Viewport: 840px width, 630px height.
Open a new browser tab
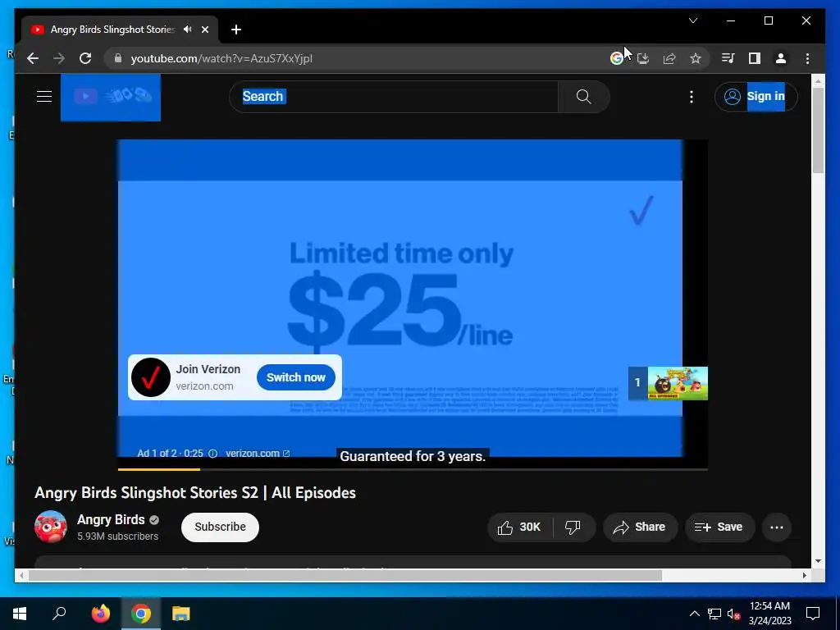pos(236,30)
